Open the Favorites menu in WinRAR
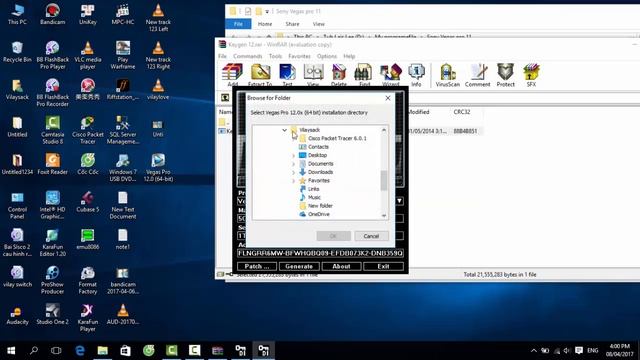This screenshot has width=640, height=360. tap(300, 56)
